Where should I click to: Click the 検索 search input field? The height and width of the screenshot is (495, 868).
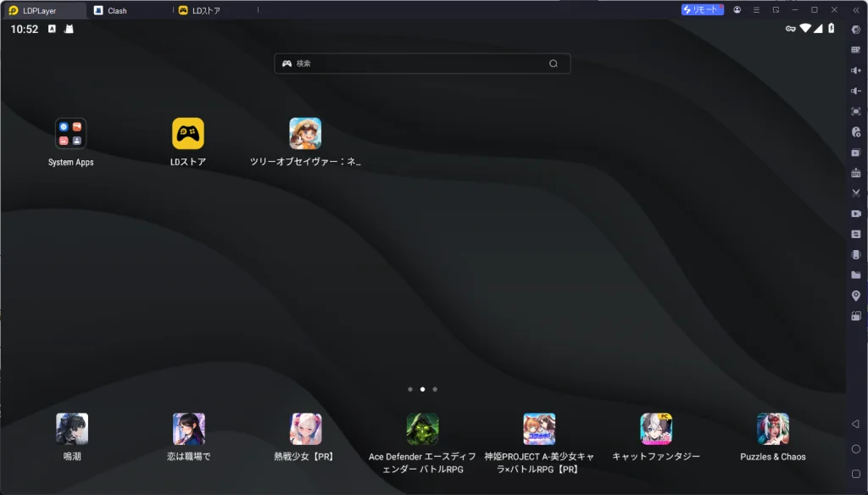pyautogui.click(x=422, y=64)
